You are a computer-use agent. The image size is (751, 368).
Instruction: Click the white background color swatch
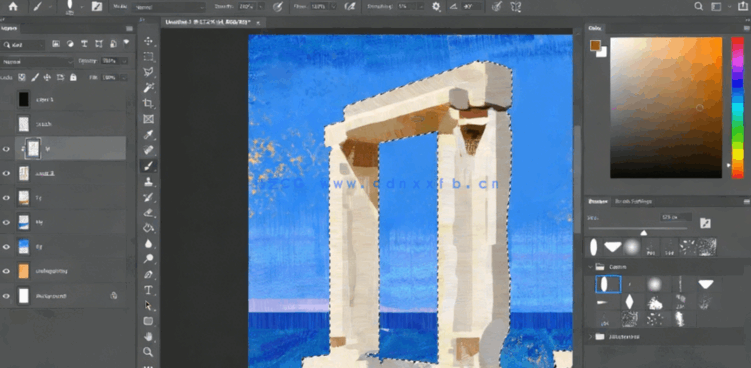603,53
